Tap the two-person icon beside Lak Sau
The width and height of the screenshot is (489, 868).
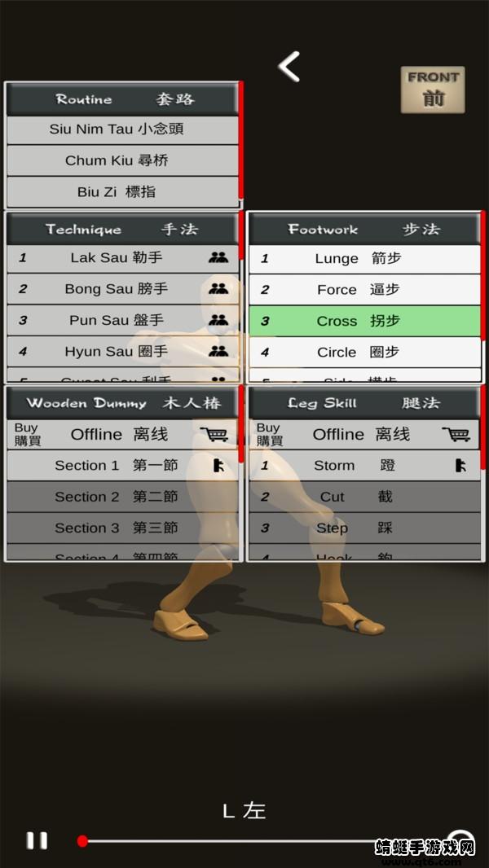tap(218, 257)
